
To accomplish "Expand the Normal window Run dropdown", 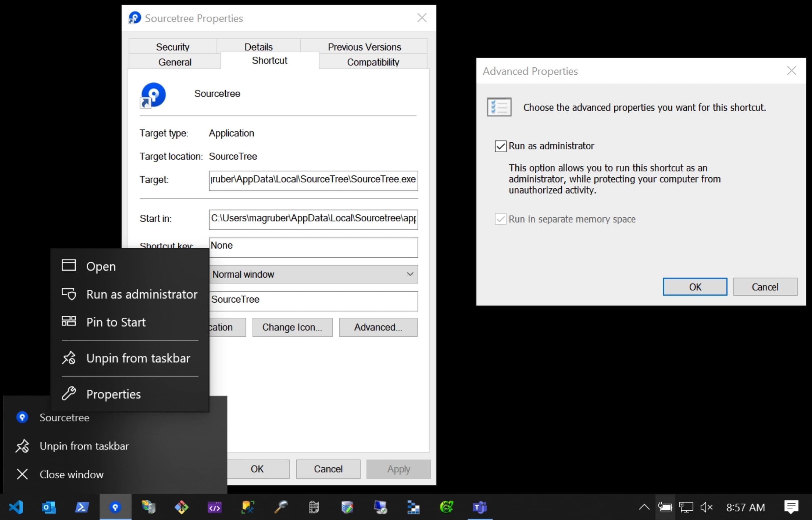I will pyautogui.click(x=313, y=274).
